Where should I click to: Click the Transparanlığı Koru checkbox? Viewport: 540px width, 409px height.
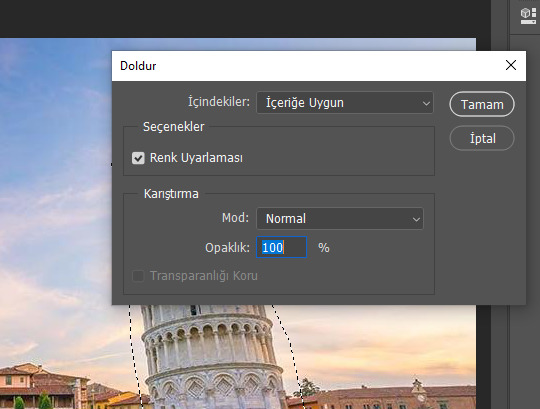pos(138,276)
